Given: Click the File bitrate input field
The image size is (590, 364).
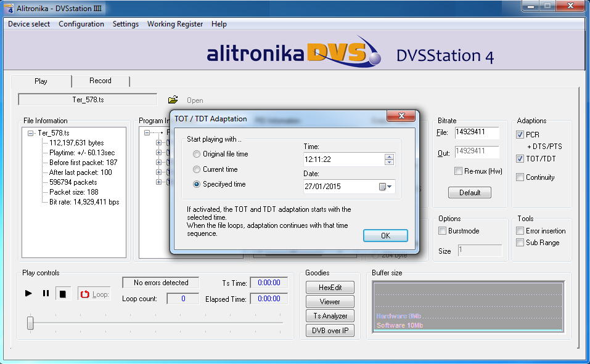Looking at the screenshot, I should (x=477, y=132).
